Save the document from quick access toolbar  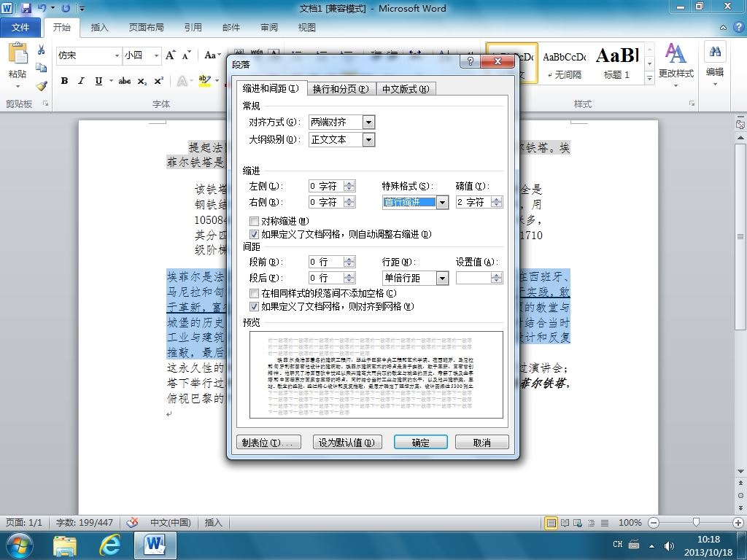tap(26, 8)
